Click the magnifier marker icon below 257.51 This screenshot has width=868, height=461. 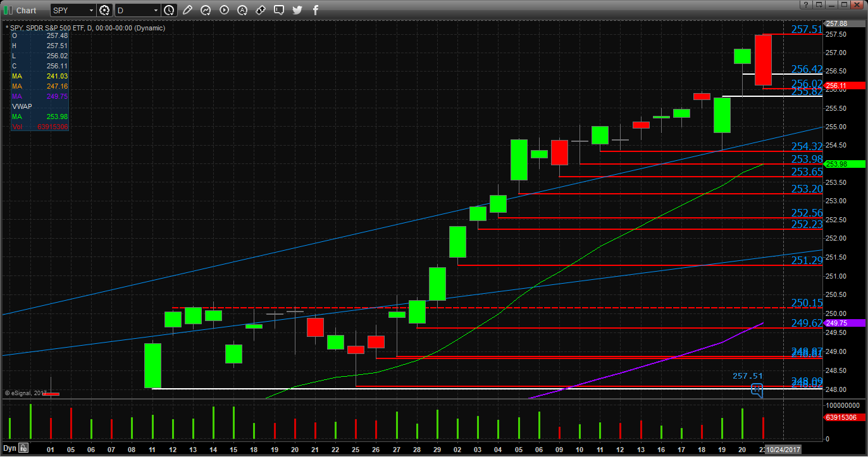[757, 389]
